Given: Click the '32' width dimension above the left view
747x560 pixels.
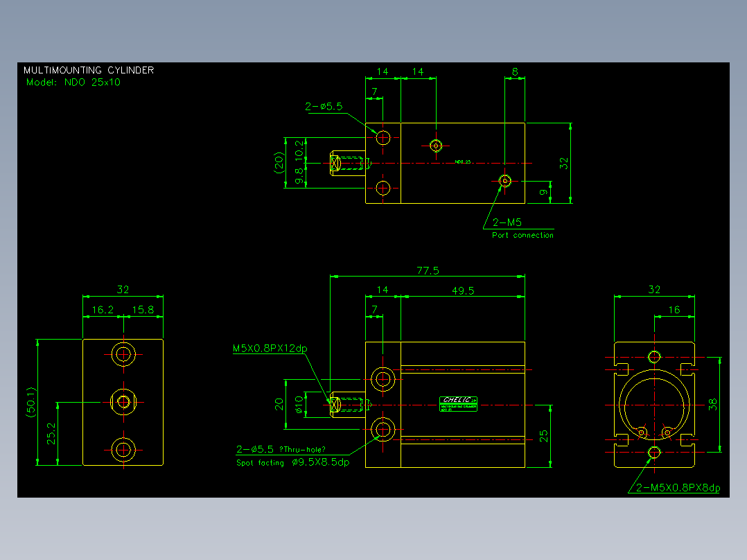Looking at the screenshot, I should (x=123, y=290).
